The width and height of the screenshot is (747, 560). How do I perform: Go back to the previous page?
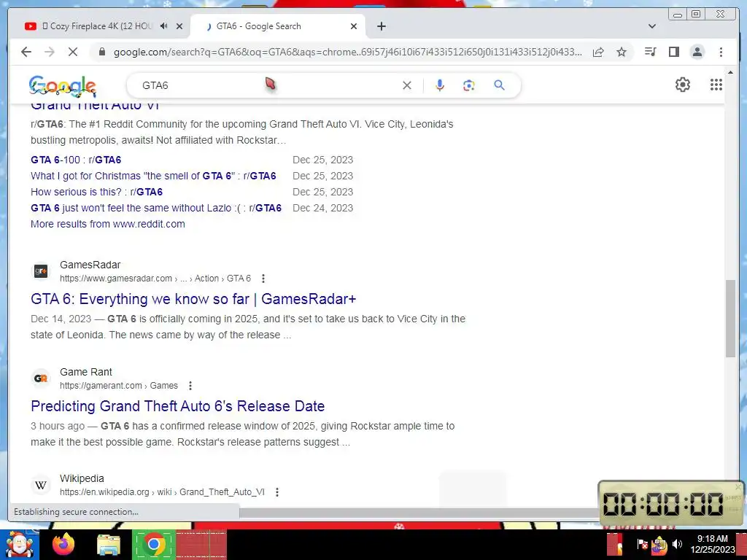(26, 52)
